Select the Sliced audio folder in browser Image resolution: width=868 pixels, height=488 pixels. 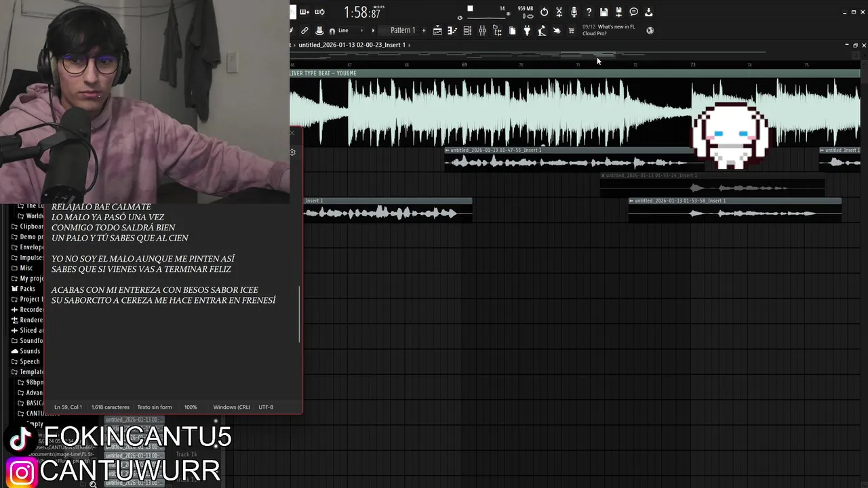(28, 330)
